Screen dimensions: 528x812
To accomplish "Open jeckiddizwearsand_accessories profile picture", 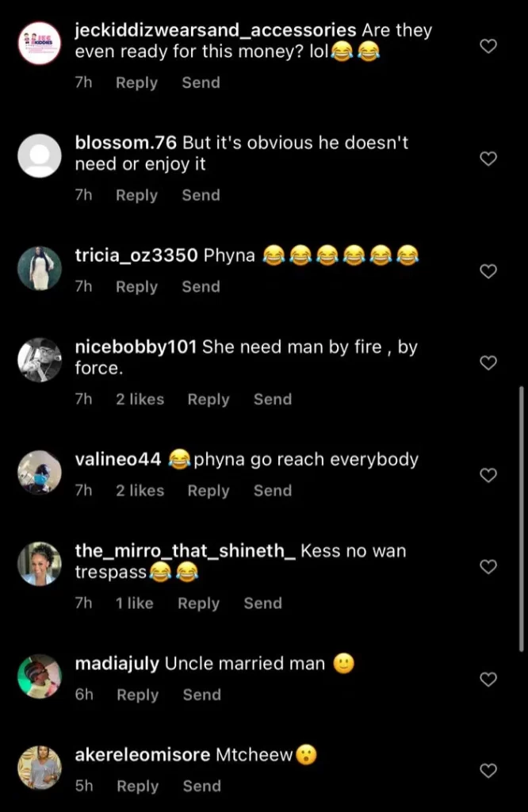I will (40, 43).
